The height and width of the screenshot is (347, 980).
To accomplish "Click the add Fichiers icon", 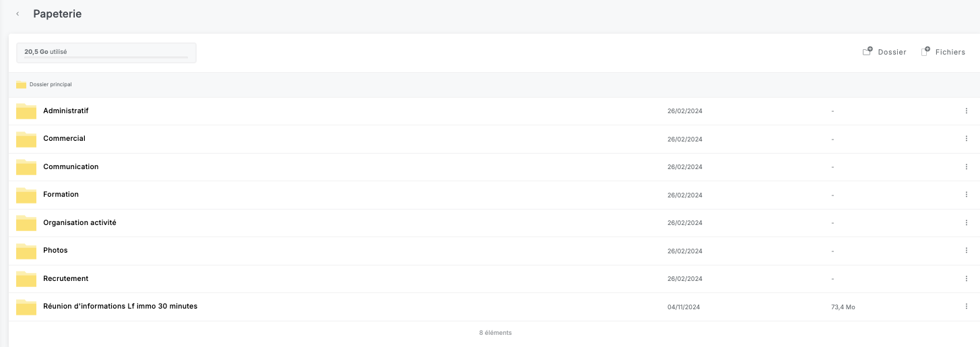I will [925, 52].
